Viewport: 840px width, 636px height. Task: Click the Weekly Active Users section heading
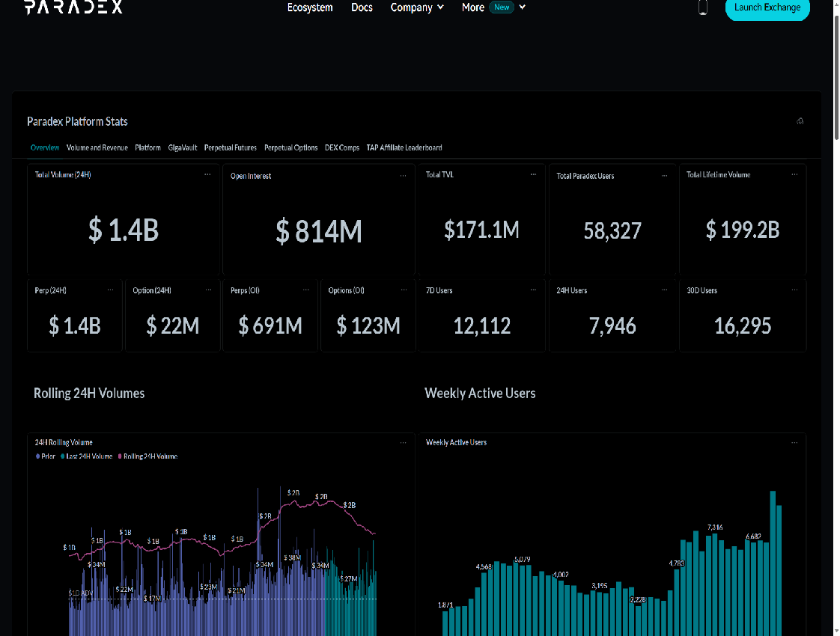coord(480,394)
